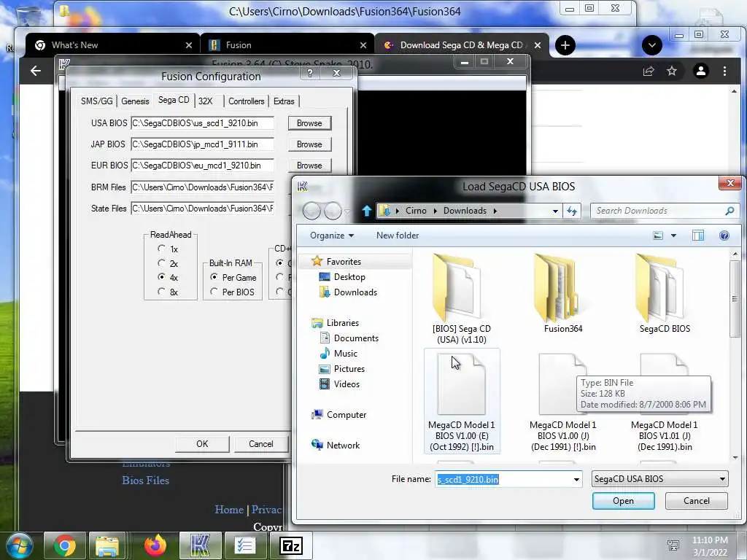Select MegaCD Model 1 BIOS V1.00 (J) file
Image resolution: width=747 pixels, height=560 pixels.
(x=563, y=400)
